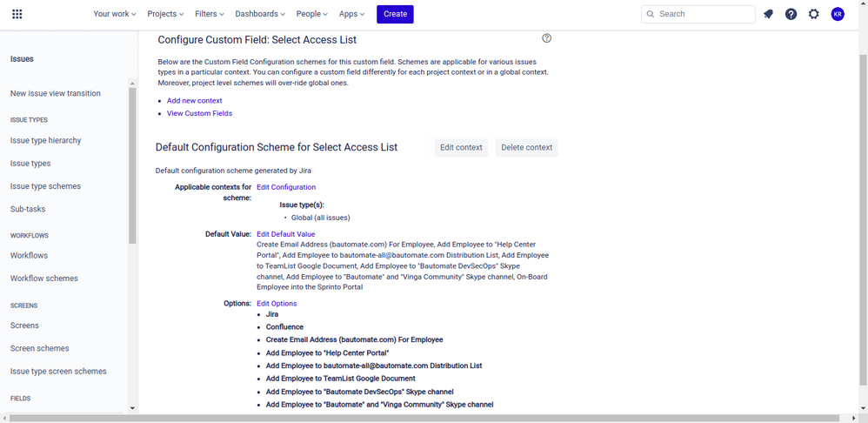Click the Create Email Address option in list
Viewport: 868px width, 423px height.
354,339
